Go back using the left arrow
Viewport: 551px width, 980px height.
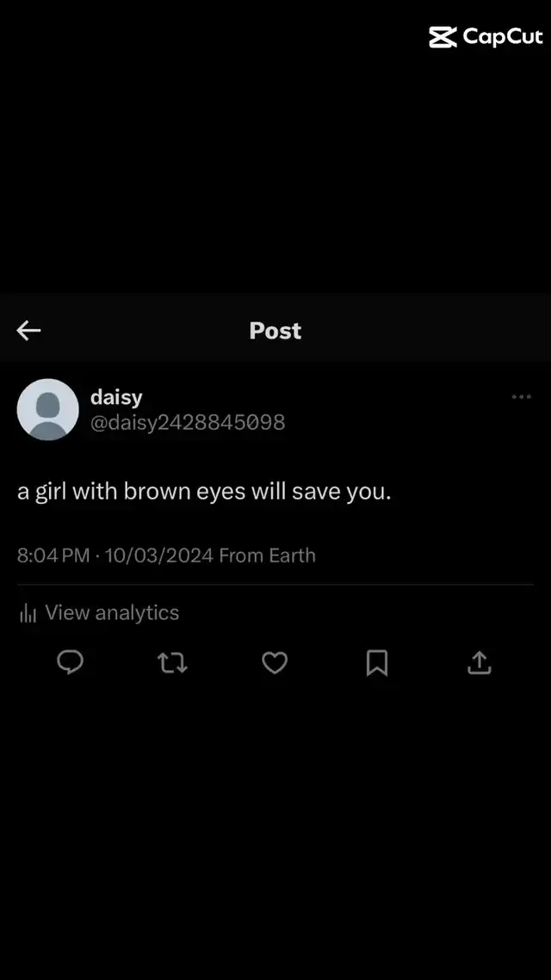click(x=28, y=330)
